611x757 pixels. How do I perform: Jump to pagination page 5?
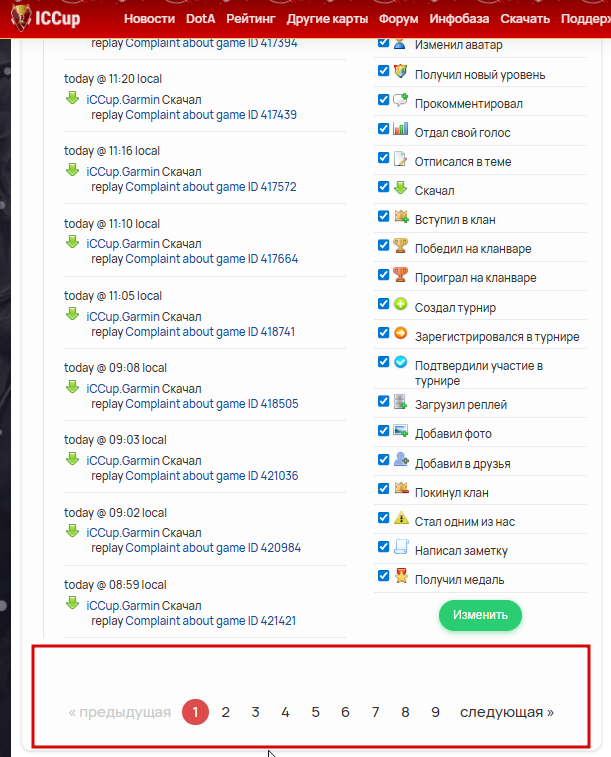coord(315,712)
